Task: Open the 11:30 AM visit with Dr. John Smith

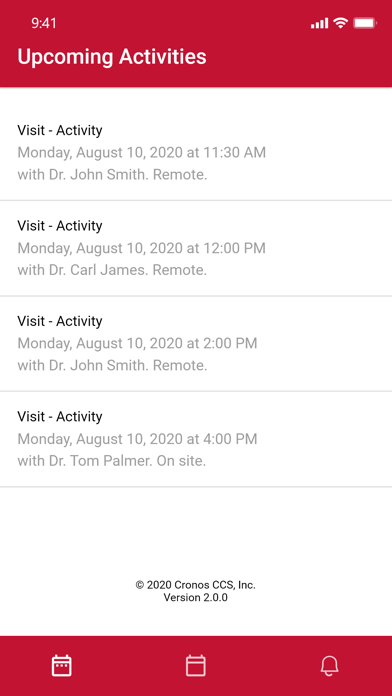Action: 196,152
